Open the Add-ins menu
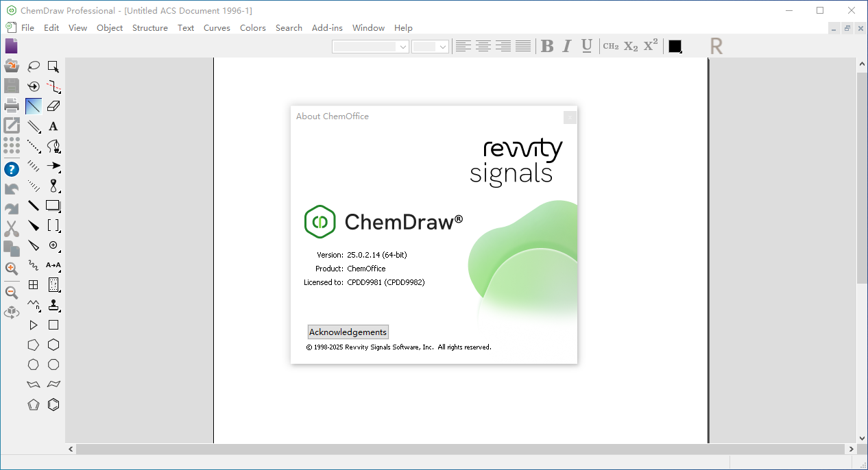868x470 pixels. pos(327,28)
